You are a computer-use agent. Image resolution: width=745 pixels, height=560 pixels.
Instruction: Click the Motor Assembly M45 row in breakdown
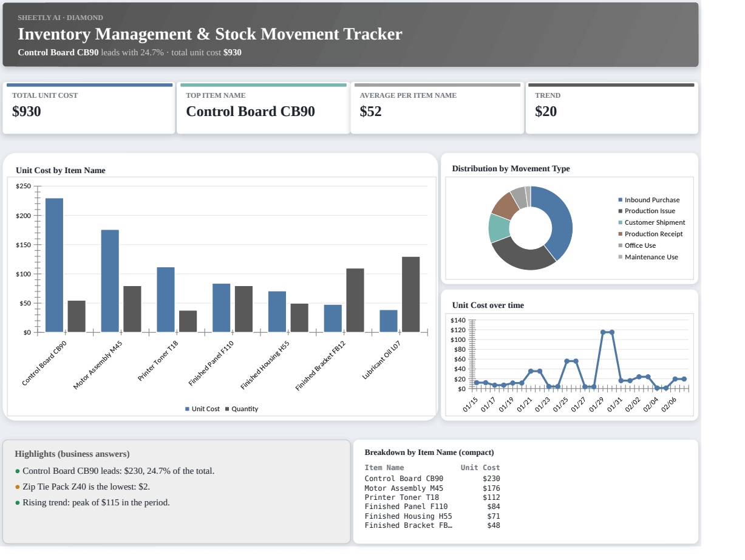(432, 488)
